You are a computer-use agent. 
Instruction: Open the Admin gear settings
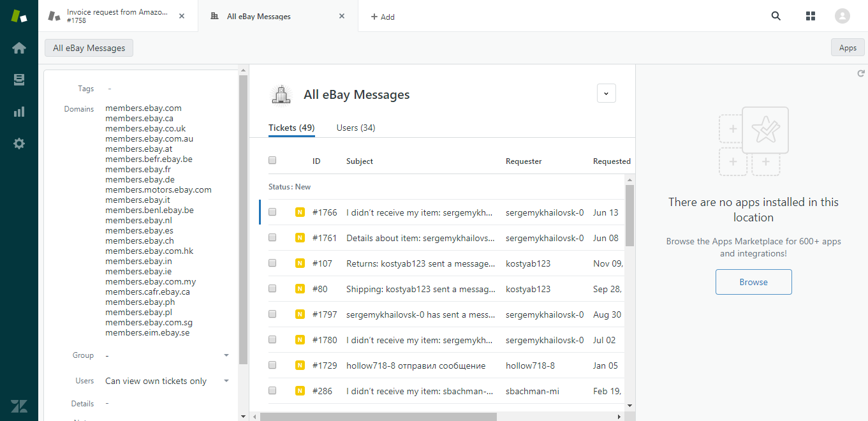point(19,144)
